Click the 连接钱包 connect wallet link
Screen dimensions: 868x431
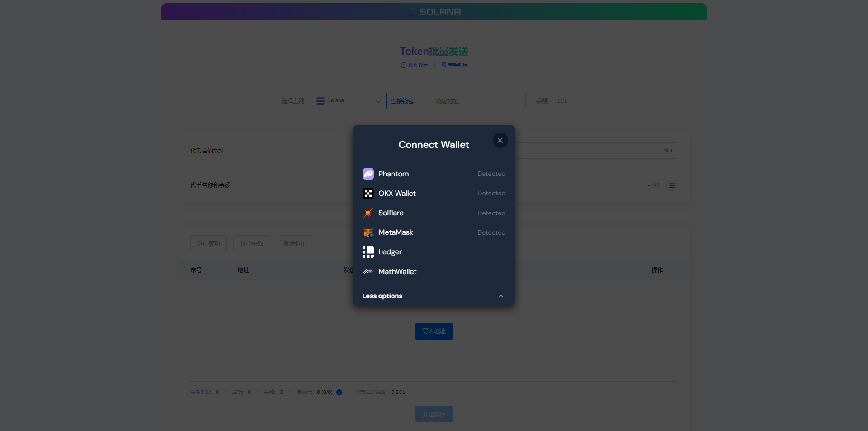pos(402,101)
